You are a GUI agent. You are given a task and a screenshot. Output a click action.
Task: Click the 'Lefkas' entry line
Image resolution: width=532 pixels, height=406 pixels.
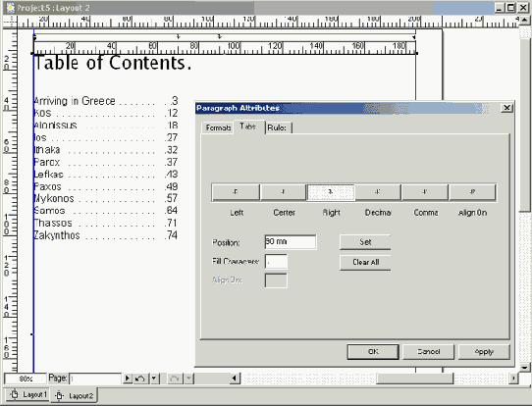106,175
